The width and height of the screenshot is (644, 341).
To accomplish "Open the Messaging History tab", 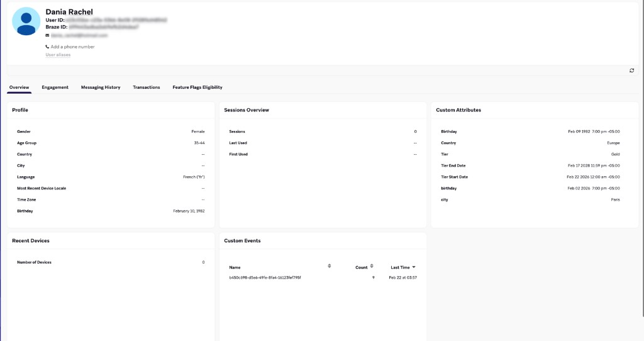I will [101, 87].
